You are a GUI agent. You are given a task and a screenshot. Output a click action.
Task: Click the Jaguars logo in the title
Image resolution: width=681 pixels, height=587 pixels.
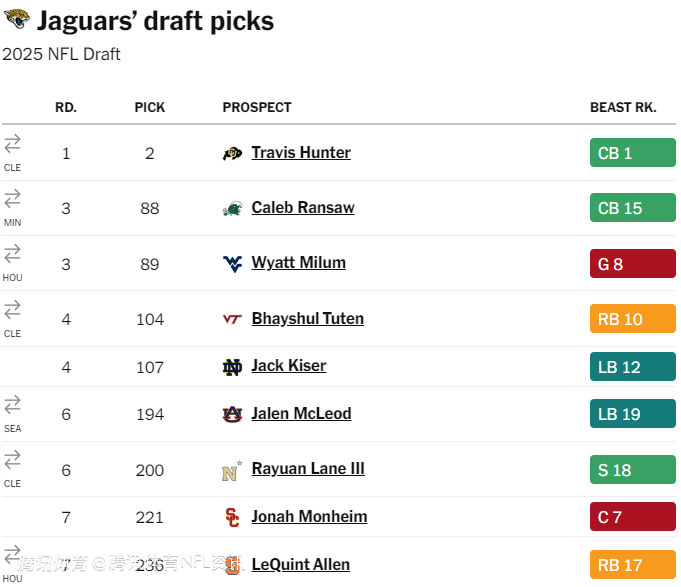pos(17,19)
